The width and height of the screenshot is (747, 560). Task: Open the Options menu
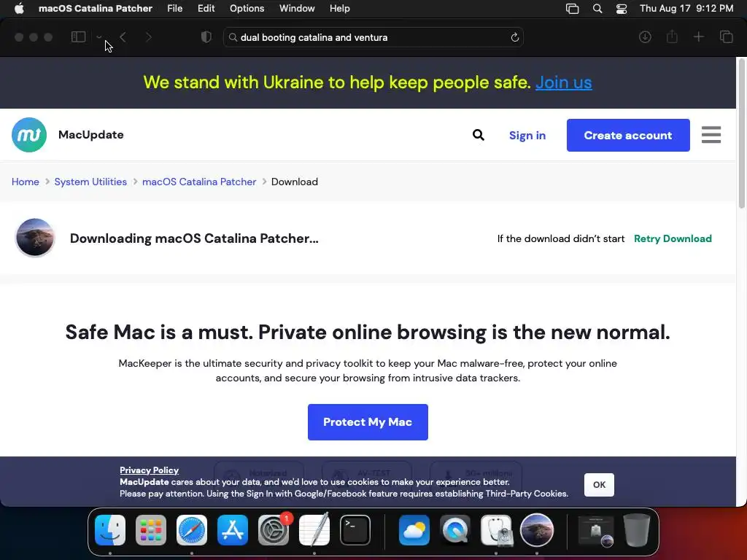[247, 9]
